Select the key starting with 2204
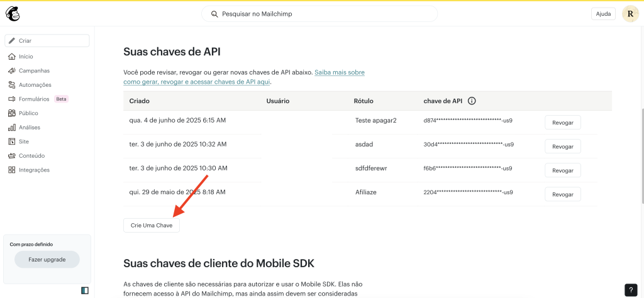This screenshot has width=644, height=298. tap(468, 192)
